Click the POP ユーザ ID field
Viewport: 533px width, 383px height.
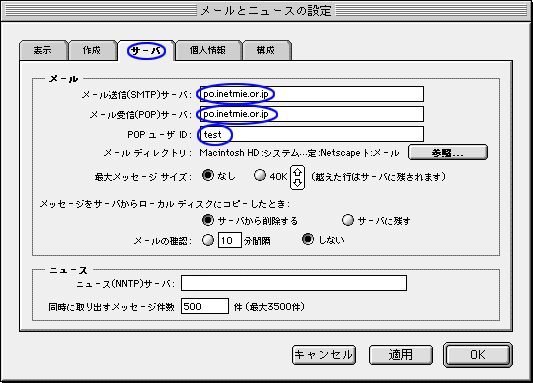coord(312,134)
